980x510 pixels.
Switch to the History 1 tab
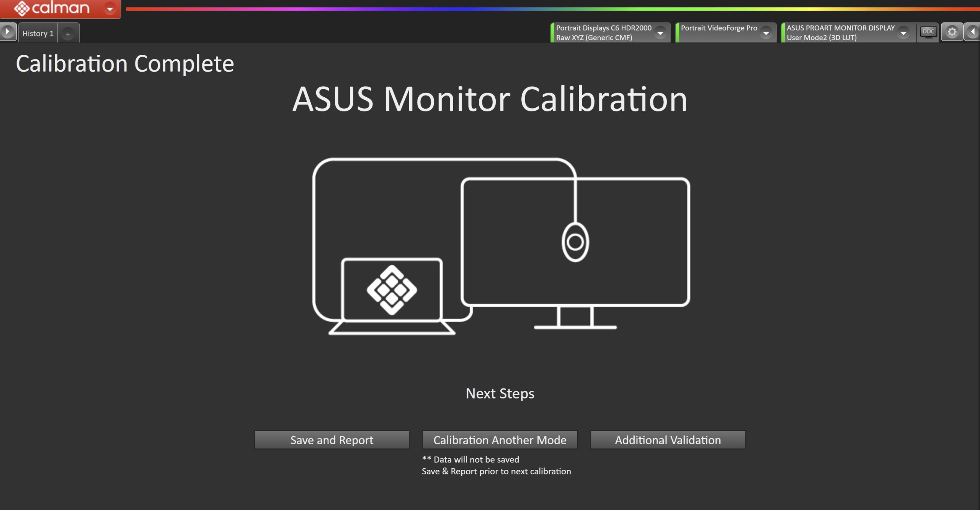[38, 33]
